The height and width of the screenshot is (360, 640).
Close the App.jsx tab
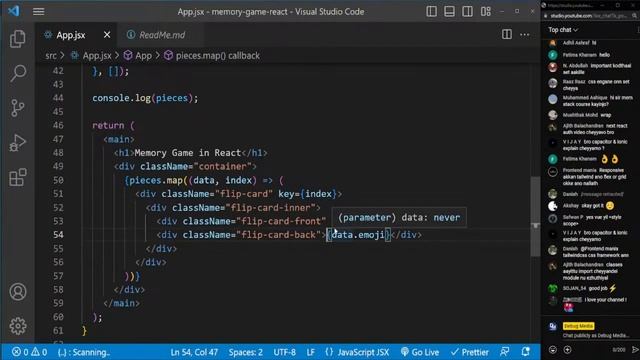(x=107, y=35)
